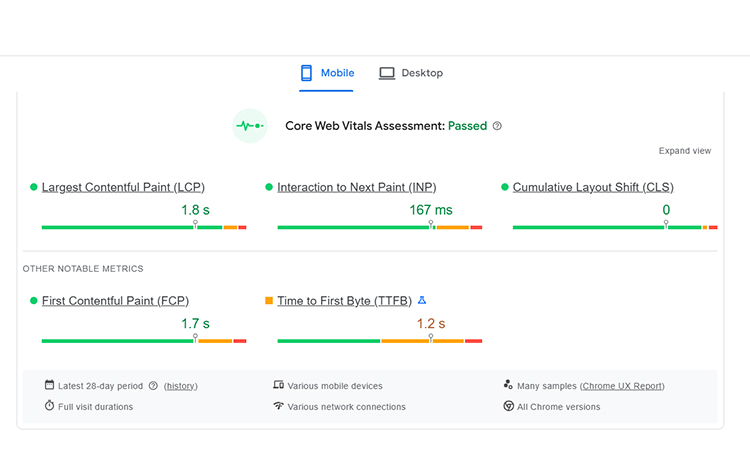Click the Wi-Fi icon for network connections
Viewport: 750px width, 450px height.
click(278, 406)
